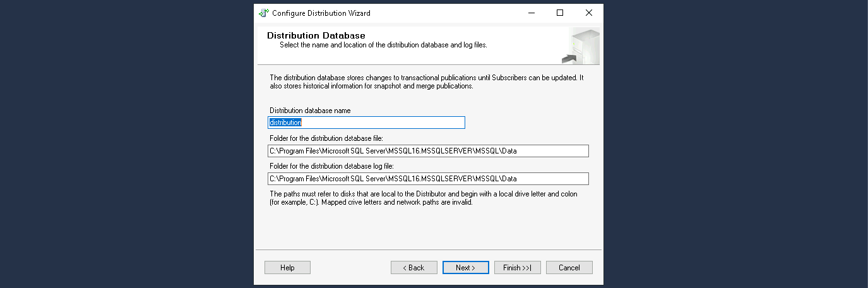Click the wizard icon in the title bar
The height and width of the screenshot is (288, 868).
coord(264,13)
